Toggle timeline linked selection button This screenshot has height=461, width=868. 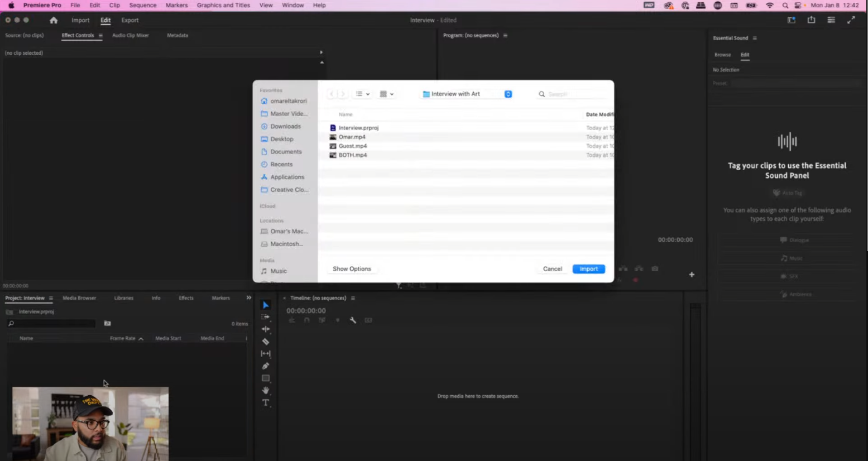pos(322,320)
